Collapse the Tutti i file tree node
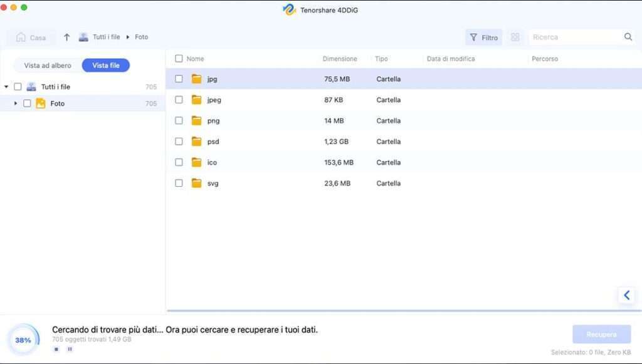Screen dimensions: 642x364 6,86
